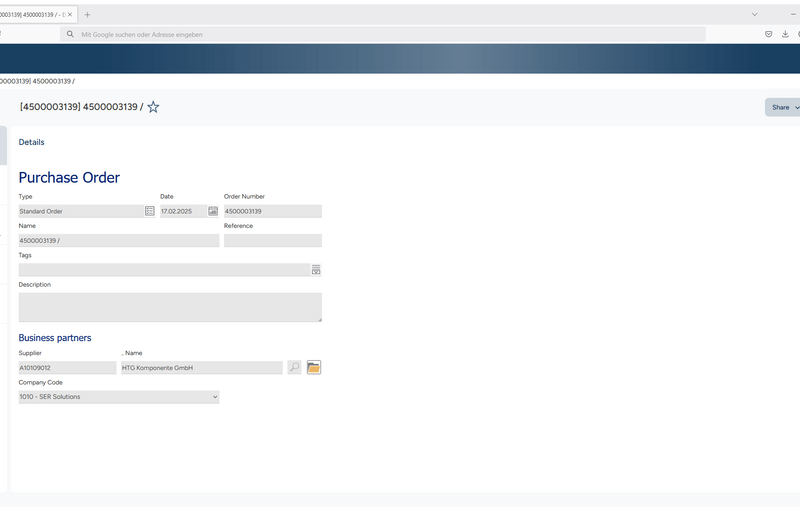Search supplier with magnifier icon
Viewport: 800px width, 507px height.
click(294, 368)
